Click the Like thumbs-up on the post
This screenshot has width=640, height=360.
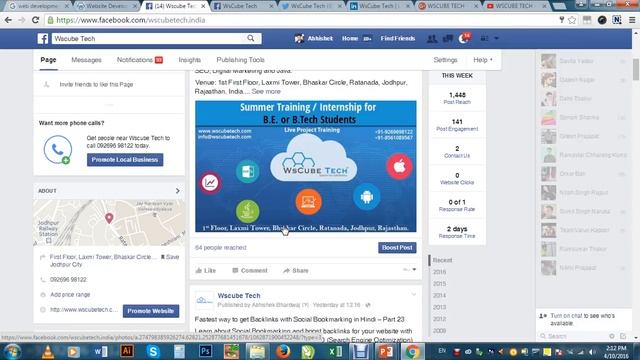[205, 271]
